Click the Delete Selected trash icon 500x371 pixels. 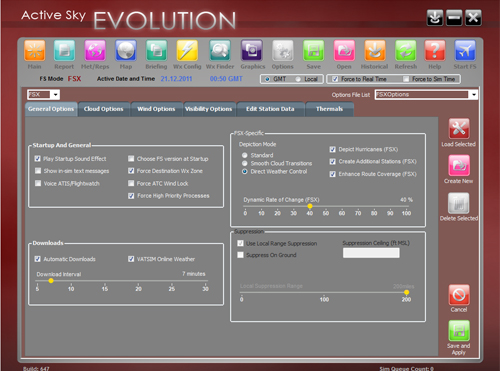pos(459,203)
